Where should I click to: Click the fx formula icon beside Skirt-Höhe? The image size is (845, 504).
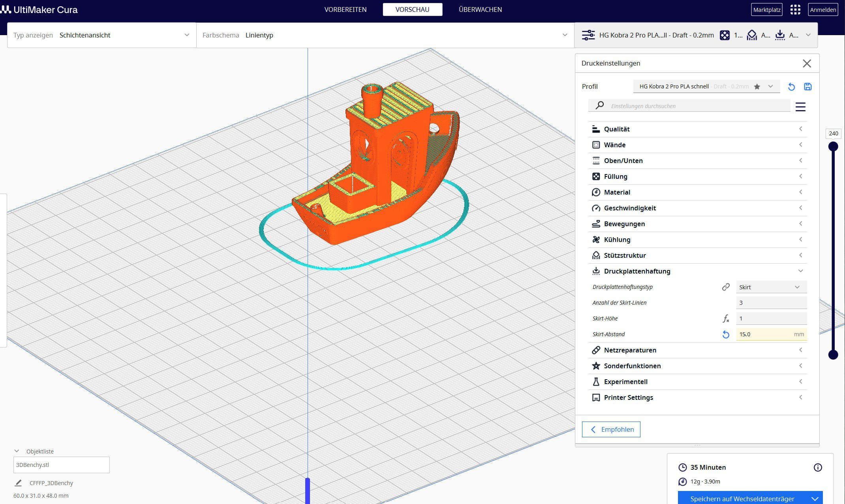click(x=726, y=319)
